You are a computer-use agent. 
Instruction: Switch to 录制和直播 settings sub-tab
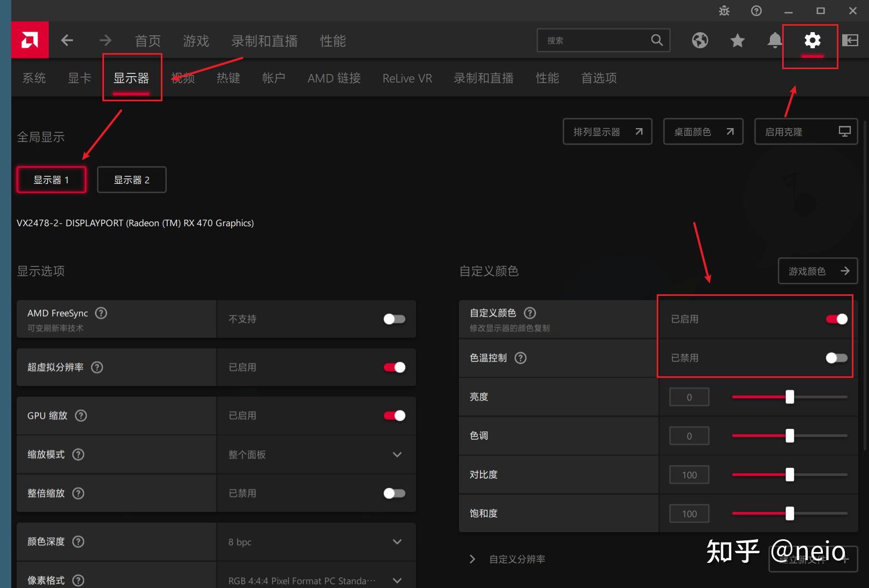tap(484, 78)
